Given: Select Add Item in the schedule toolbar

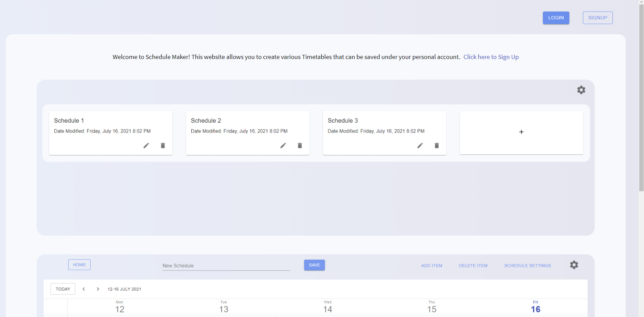Looking at the screenshot, I should coord(432,265).
